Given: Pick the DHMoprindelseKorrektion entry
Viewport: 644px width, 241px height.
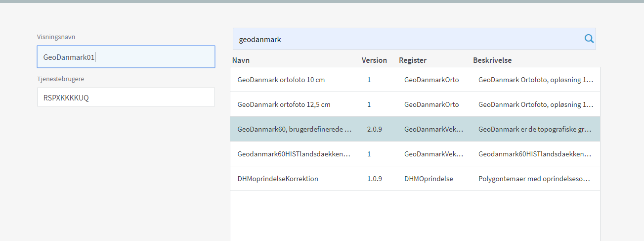Looking at the screenshot, I should 278,179.
